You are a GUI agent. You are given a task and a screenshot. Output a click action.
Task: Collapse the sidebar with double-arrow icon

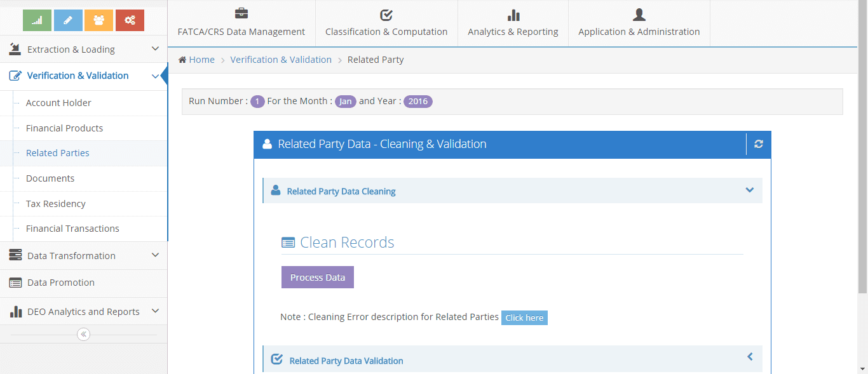pos(83,334)
